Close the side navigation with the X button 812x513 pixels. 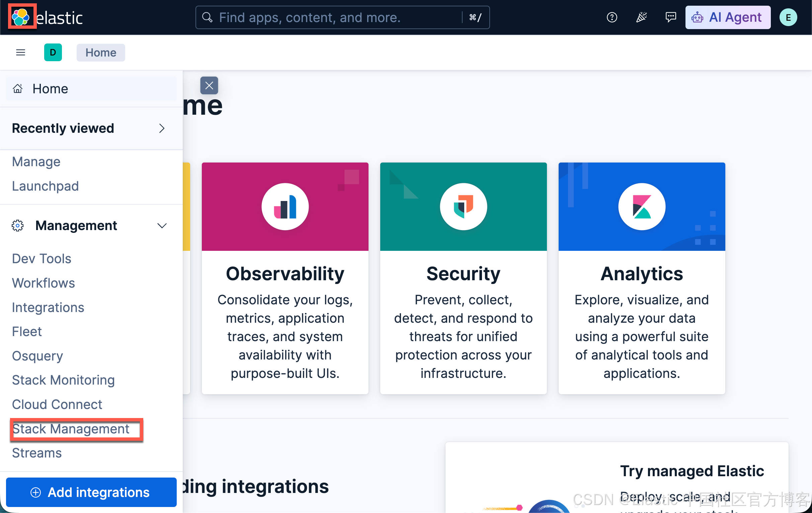[209, 85]
